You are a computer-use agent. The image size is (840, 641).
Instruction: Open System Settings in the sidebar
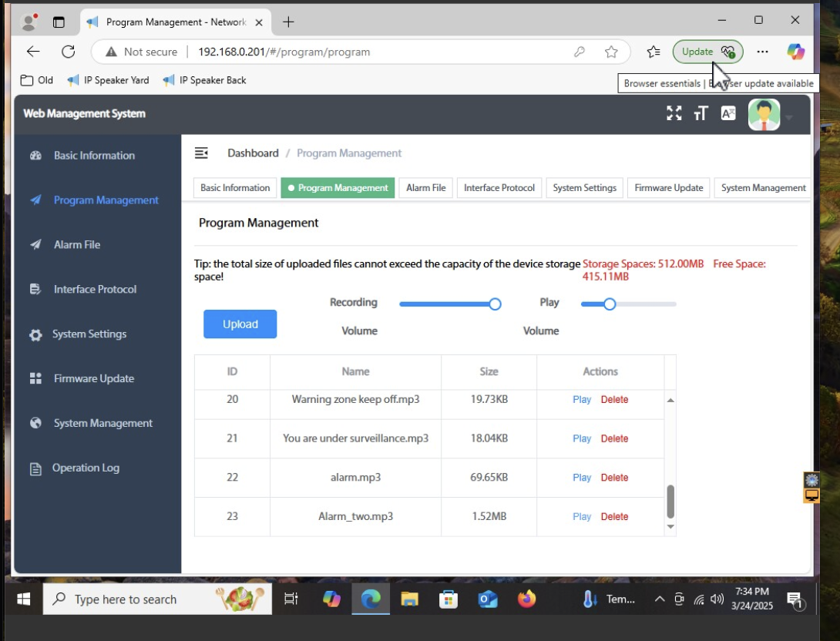click(x=89, y=334)
